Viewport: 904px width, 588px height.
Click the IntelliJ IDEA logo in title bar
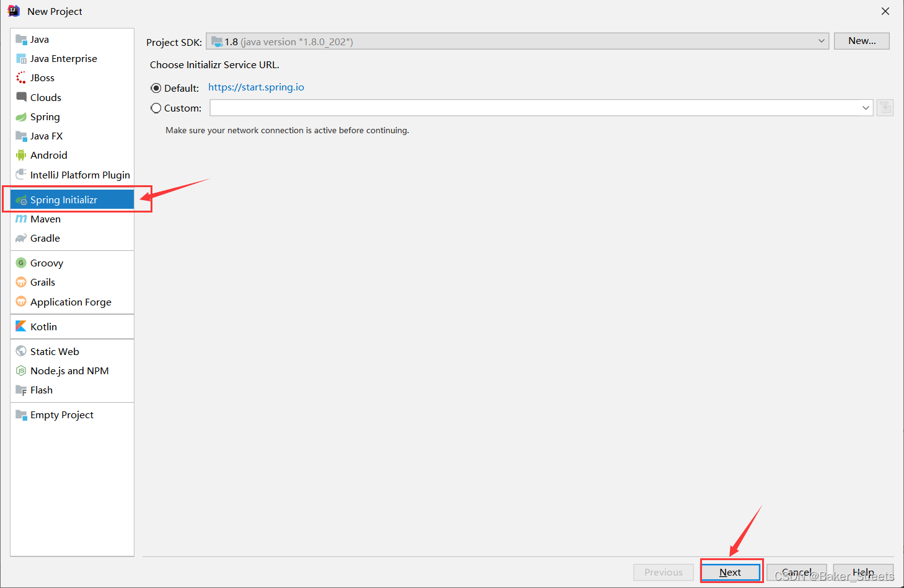pyautogui.click(x=14, y=11)
